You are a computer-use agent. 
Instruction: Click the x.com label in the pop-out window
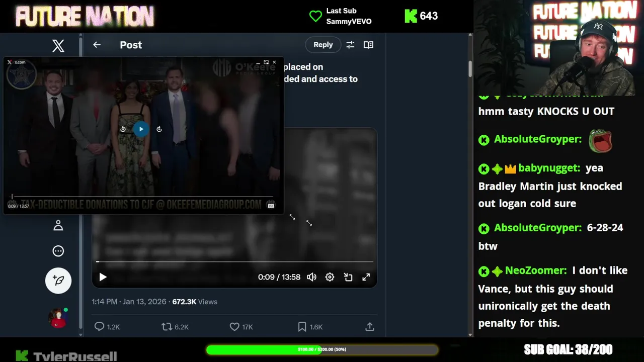click(20, 62)
